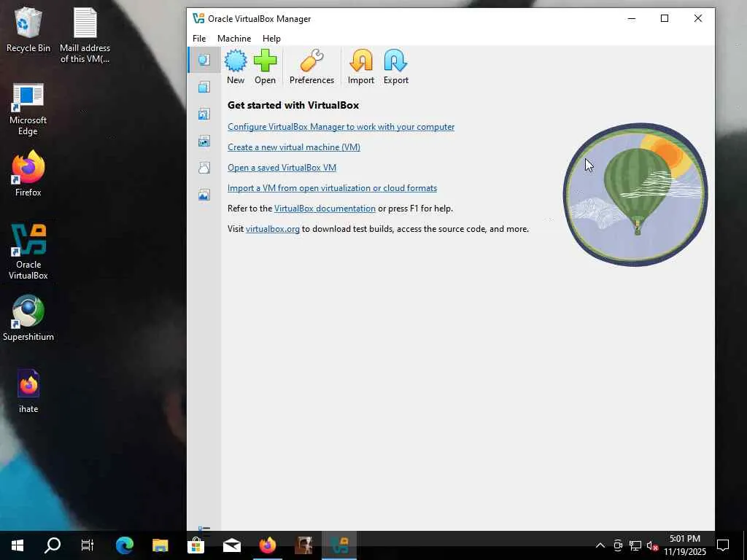747x560 pixels.
Task: Open the Help menu
Action: (271, 39)
